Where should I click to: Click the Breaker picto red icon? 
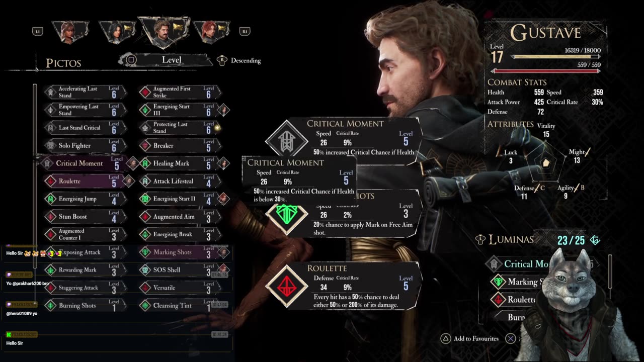click(x=145, y=146)
